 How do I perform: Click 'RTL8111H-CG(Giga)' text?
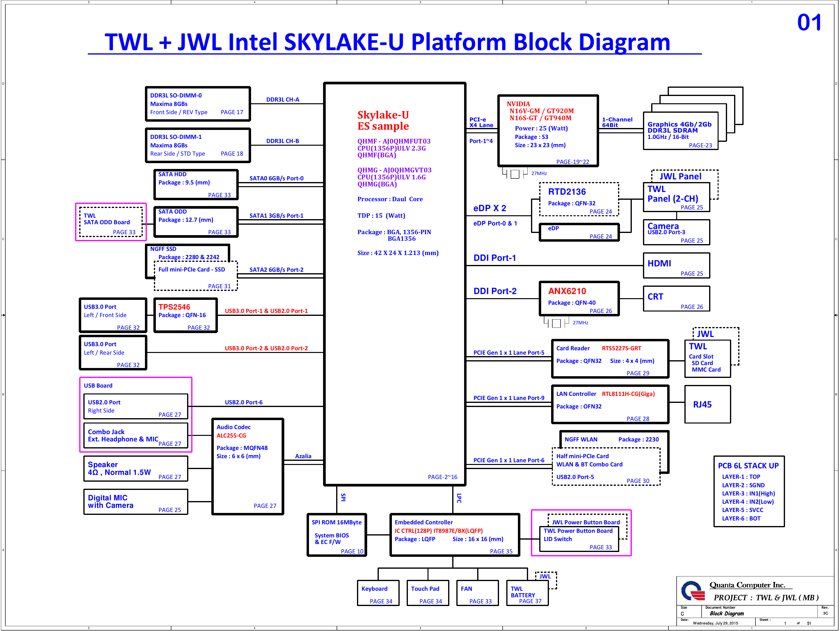(628, 394)
